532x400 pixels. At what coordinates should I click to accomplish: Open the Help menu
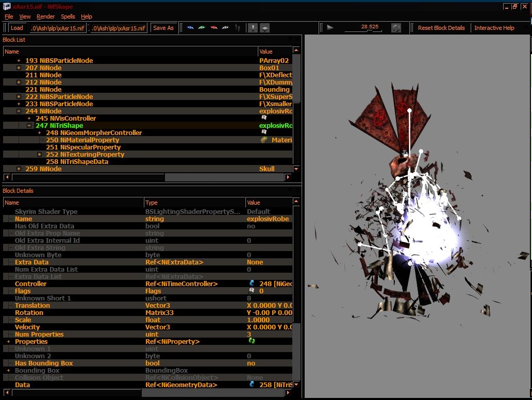pos(87,16)
